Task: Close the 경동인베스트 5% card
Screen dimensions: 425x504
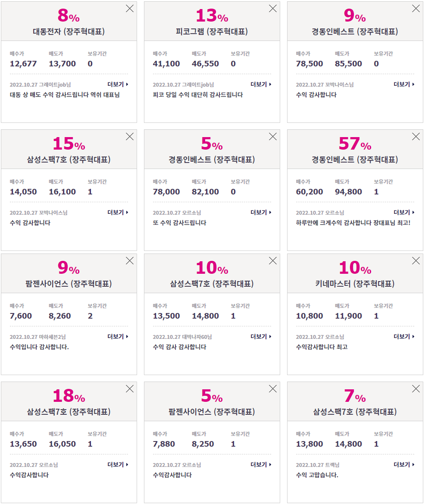Action: pyautogui.click(x=273, y=137)
